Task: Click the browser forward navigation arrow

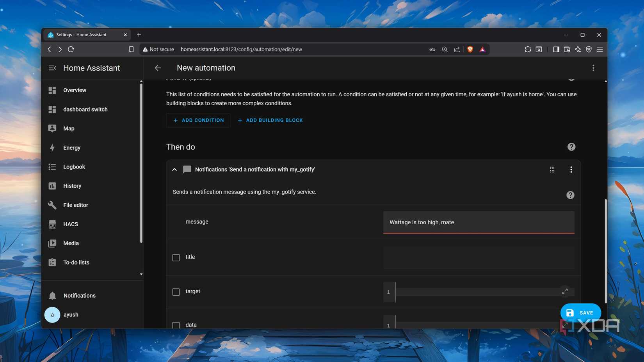Action: 60,49
